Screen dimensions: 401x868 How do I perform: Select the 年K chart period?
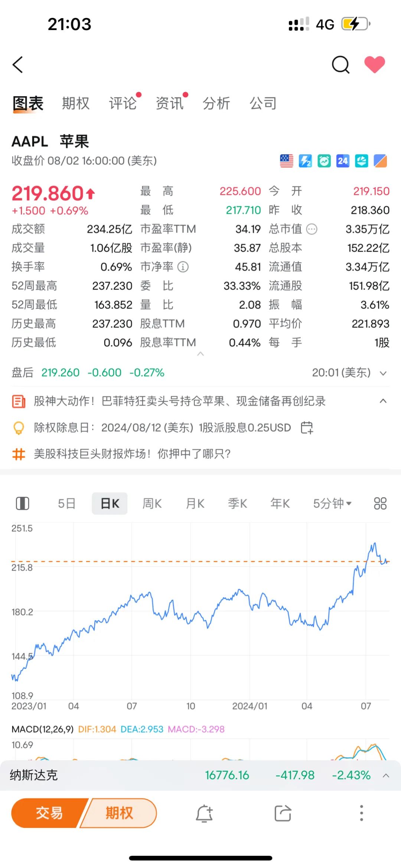coord(280,503)
